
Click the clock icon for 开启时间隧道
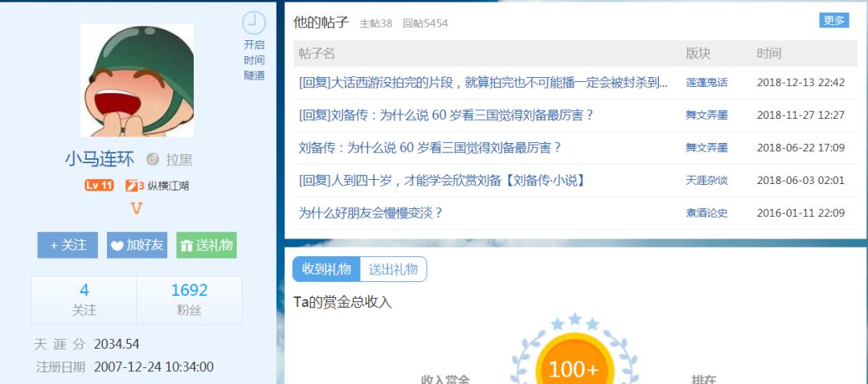click(x=254, y=22)
